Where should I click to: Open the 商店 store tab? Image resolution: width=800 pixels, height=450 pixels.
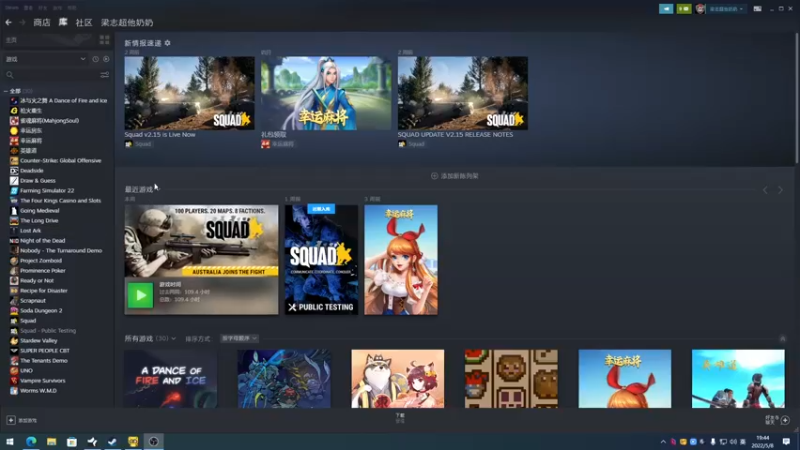[x=42, y=22]
